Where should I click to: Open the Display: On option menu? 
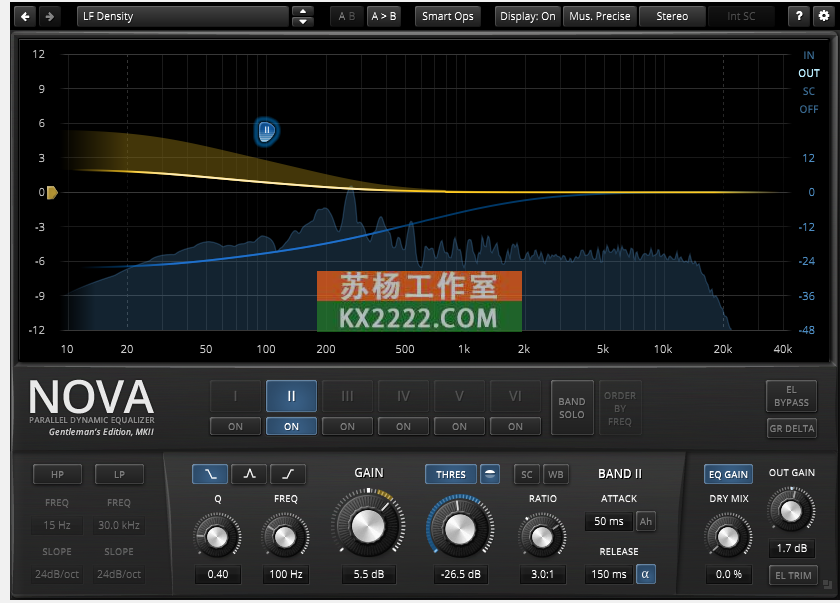(527, 17)
